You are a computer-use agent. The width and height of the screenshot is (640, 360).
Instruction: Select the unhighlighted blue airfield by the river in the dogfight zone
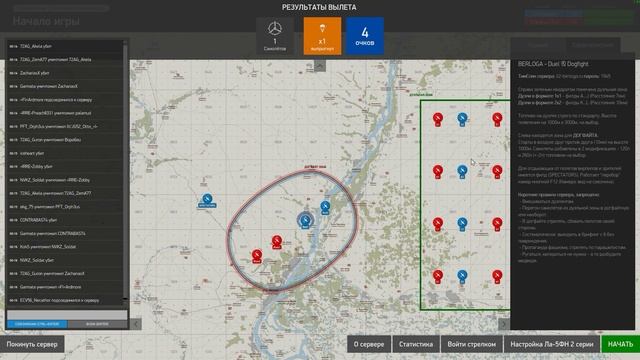325,207
